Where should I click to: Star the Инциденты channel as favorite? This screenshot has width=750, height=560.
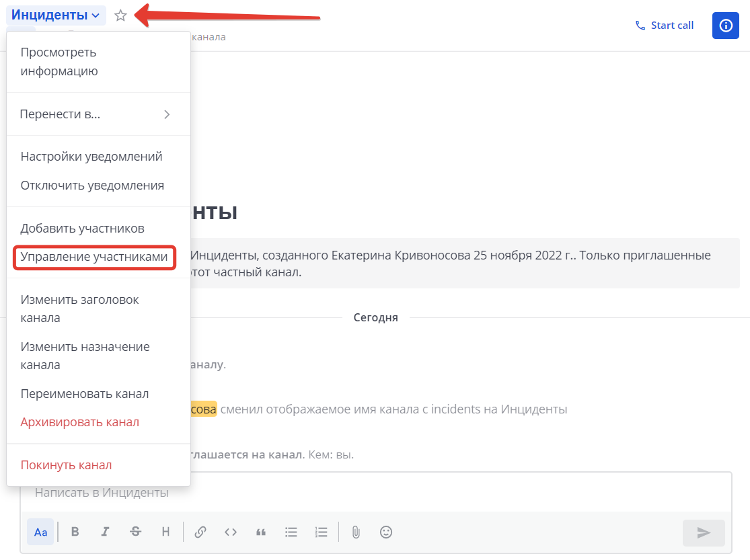[120, 15]
